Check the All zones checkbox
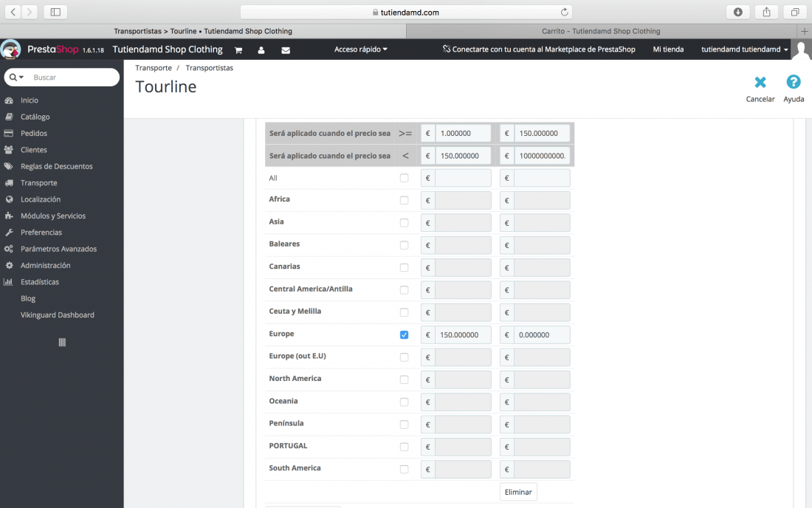 pos(404,178)
